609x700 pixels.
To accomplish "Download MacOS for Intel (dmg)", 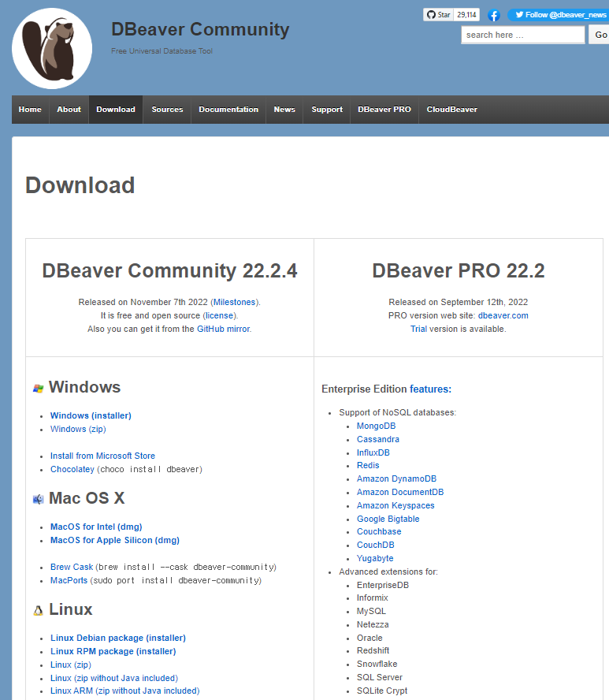I will point(96,527).
